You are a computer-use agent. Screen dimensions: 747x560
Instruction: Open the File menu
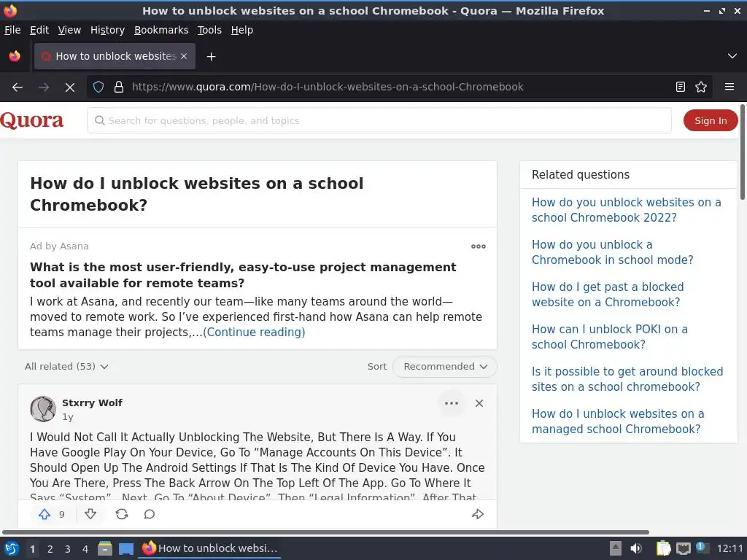pyautogui.click(x=12, y=30)
